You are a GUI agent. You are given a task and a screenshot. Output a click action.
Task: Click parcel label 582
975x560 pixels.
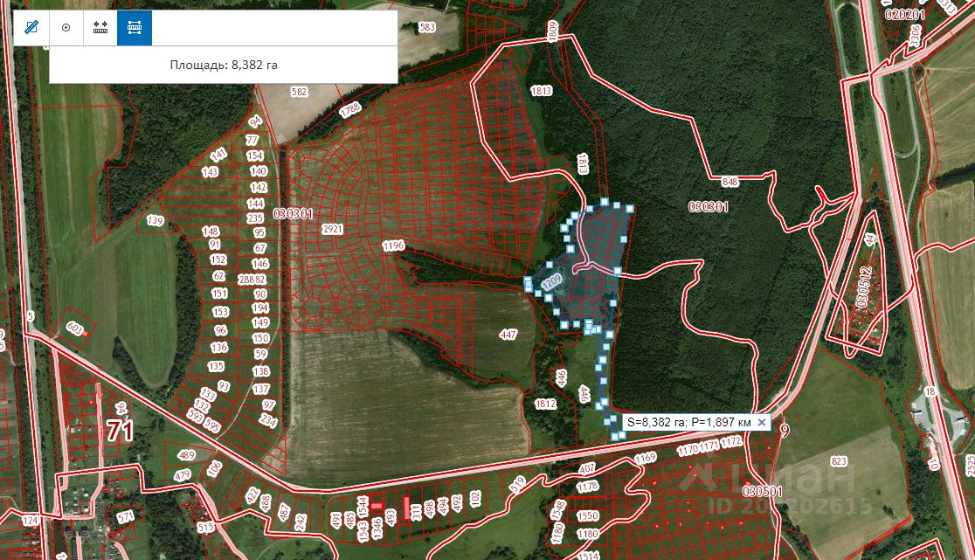[x=299, y=92]
